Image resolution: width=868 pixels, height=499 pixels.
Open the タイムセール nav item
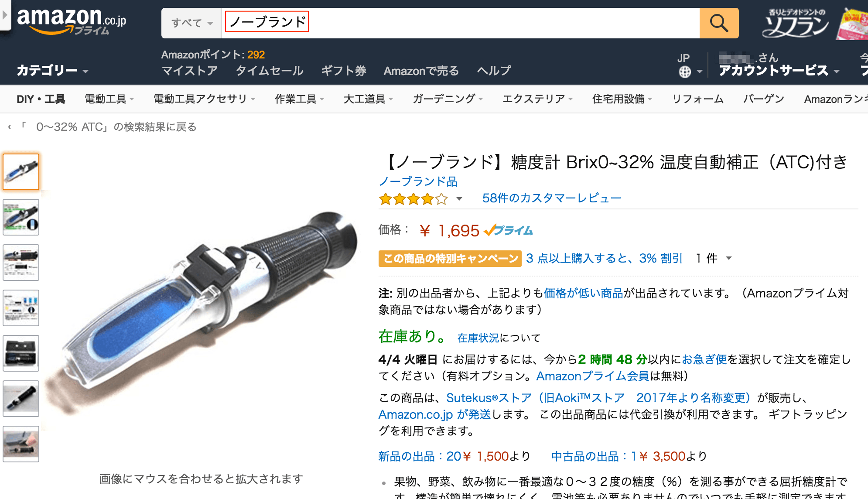coord(270,71)
